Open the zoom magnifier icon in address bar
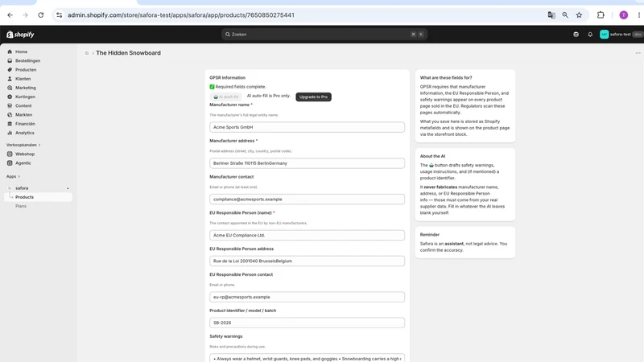The image size is (644, 362). (x=565, y=15)
